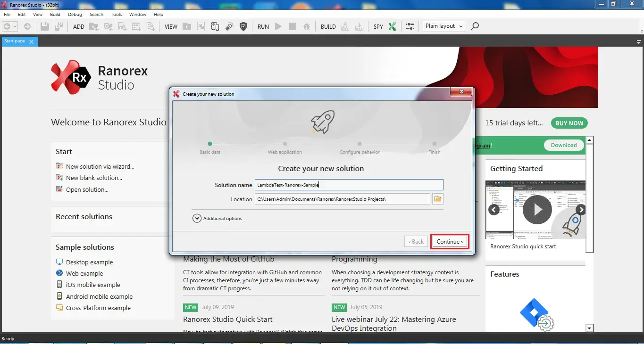Click the Continue button in the wizard
644x344 pixels.
point(449,241)
